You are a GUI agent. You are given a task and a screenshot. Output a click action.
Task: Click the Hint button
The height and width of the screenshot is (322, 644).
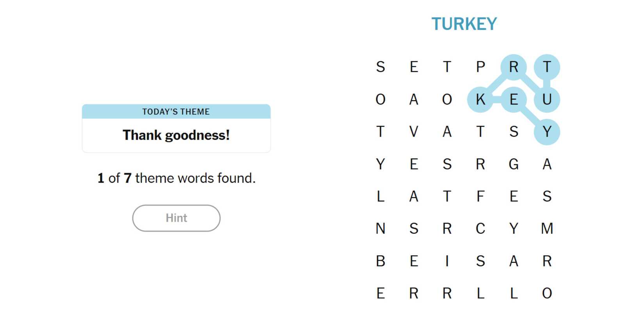pyautogui.click(x=176, y=218)
